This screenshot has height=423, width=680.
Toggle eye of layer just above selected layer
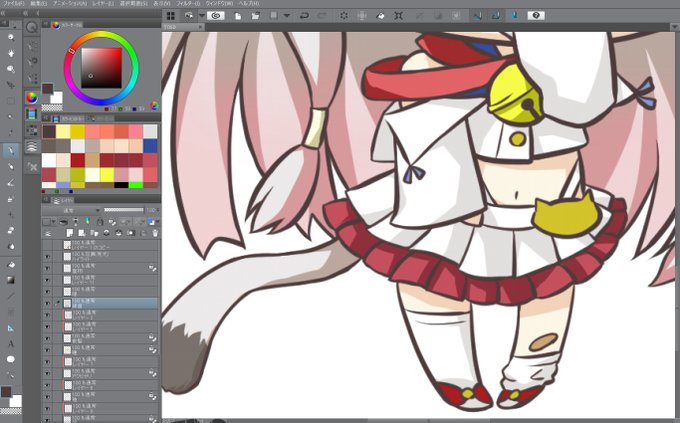tap(47, 292)
